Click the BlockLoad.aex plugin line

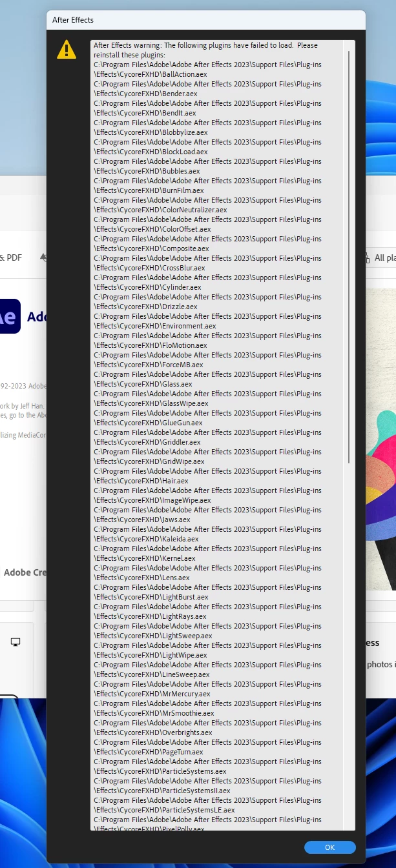tap(151, 152)
